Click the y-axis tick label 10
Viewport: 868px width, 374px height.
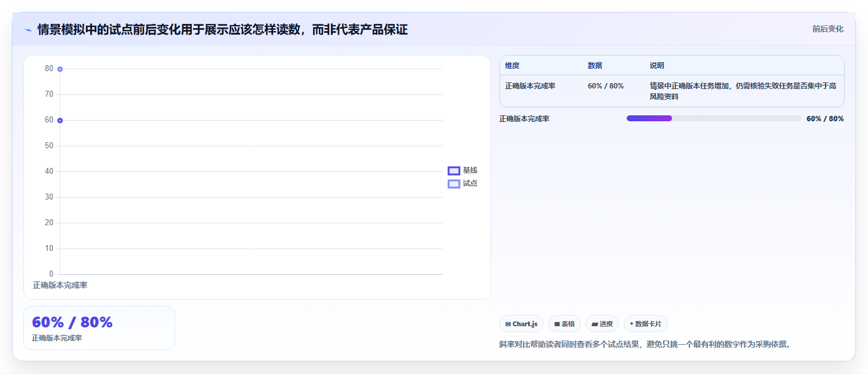tap(49, 249)
